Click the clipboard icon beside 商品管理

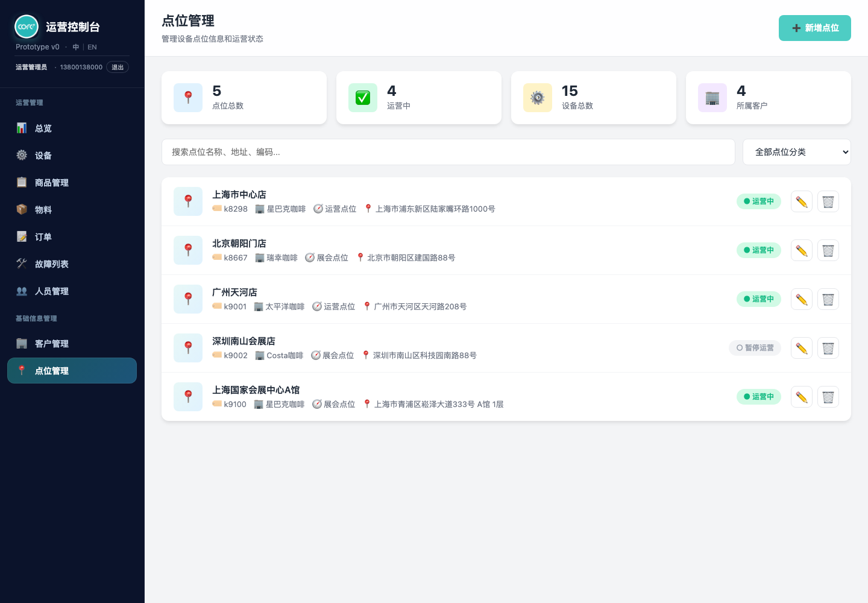(22, 182)
